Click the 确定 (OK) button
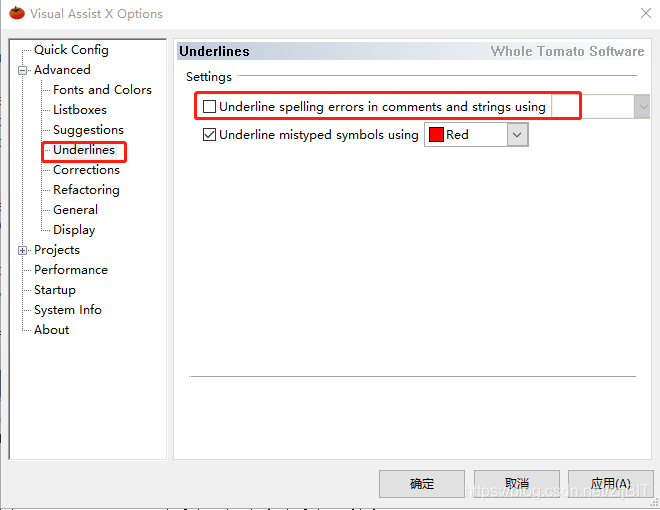 point(422,484)
